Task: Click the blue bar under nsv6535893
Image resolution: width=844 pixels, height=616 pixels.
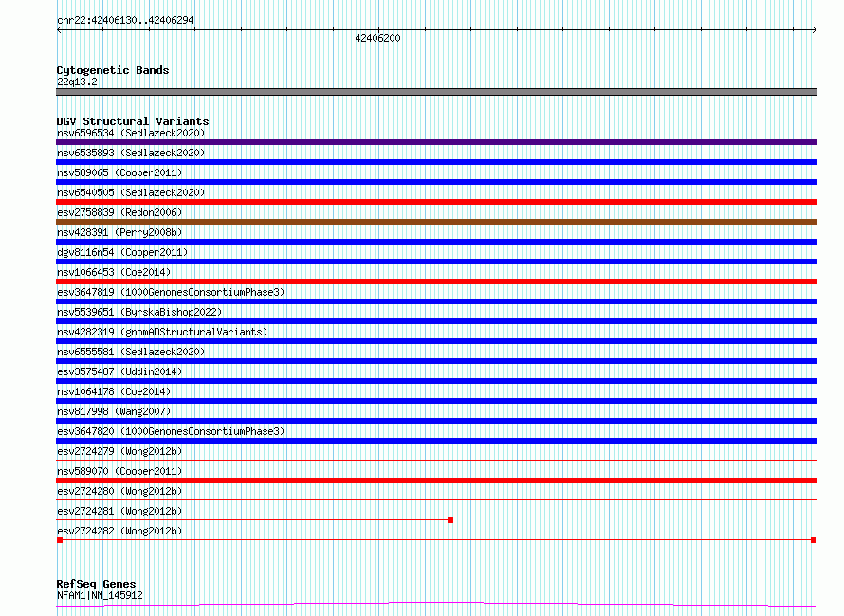Action: pyautogui.click(x=436, y=162)
